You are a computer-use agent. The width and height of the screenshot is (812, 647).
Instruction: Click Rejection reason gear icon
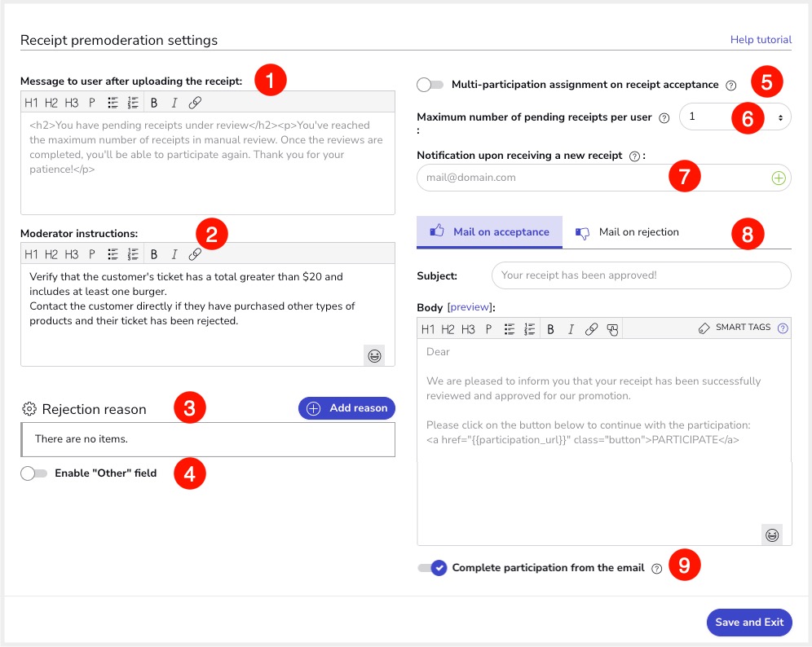(29, 409)
